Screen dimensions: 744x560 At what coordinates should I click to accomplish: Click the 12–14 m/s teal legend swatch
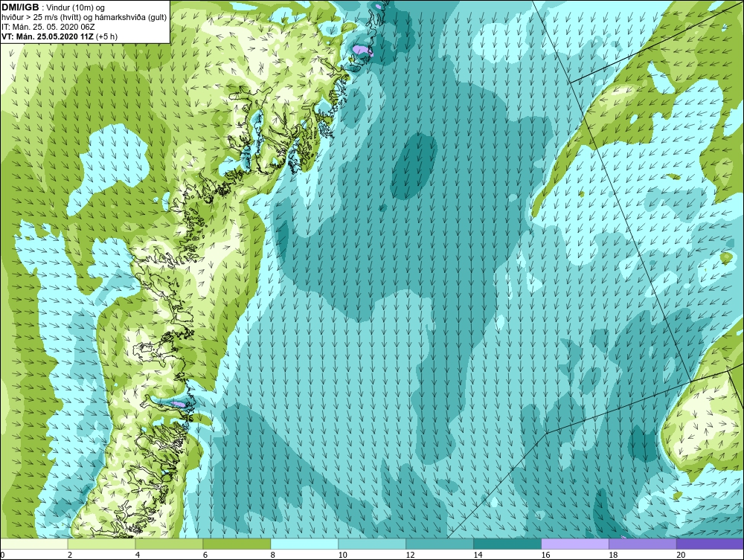pyautogui.click(x=440, y=544)
